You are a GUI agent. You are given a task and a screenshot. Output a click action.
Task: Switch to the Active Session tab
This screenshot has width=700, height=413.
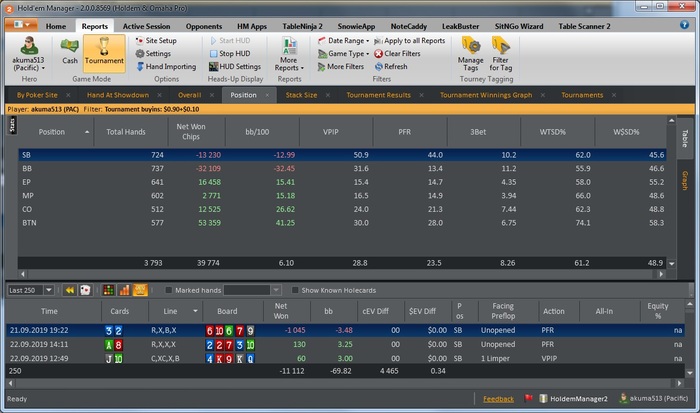pos(146,26)
